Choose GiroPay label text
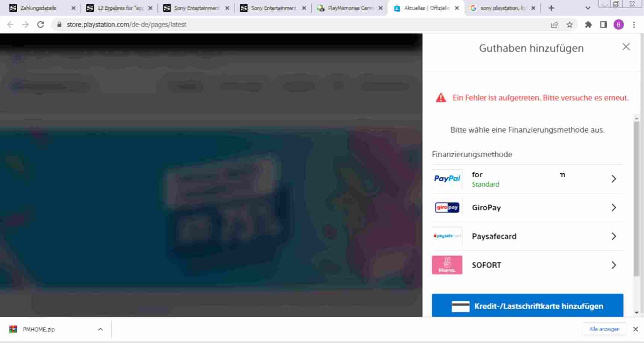Viewport: 644px width, 343px height. 486,208
